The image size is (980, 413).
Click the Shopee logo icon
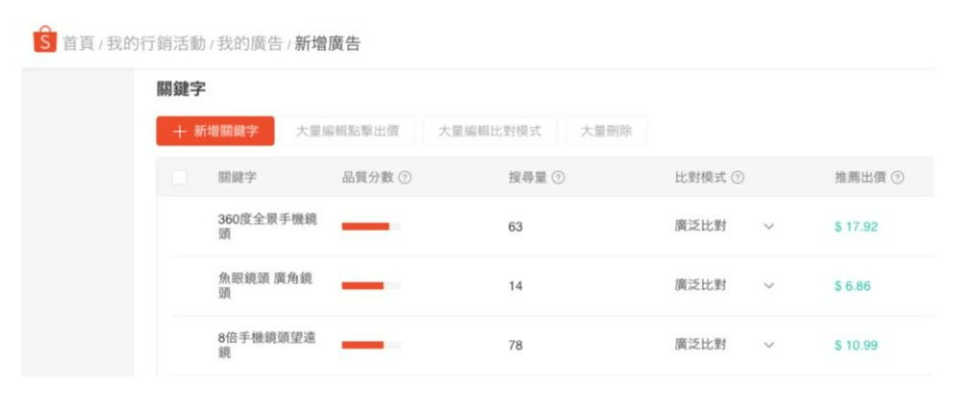pyautogui.click(x=45, y=39)
